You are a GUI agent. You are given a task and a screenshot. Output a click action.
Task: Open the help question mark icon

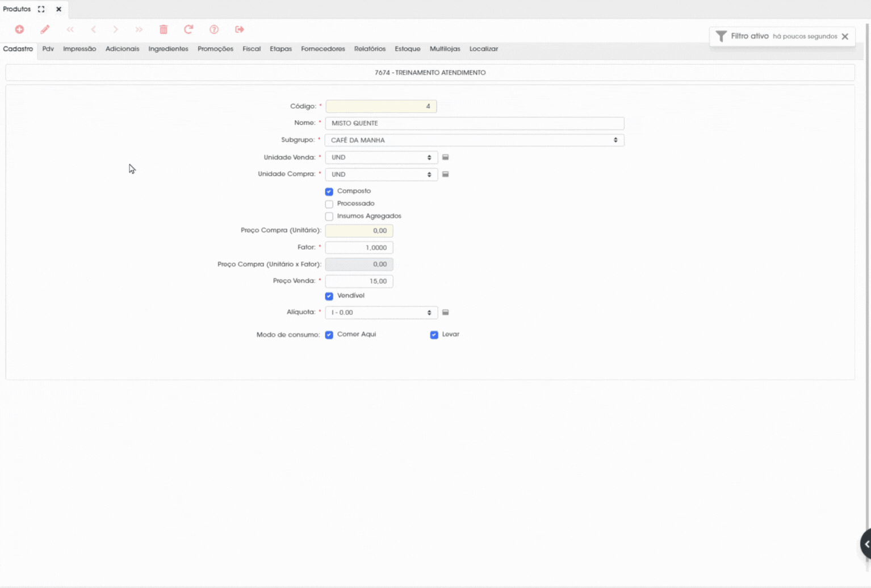(x=214, y=30)
